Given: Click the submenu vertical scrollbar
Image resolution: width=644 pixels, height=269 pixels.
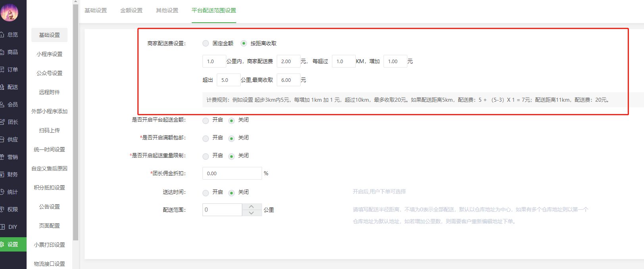Looking at the screenshot, I should (75, 119).
